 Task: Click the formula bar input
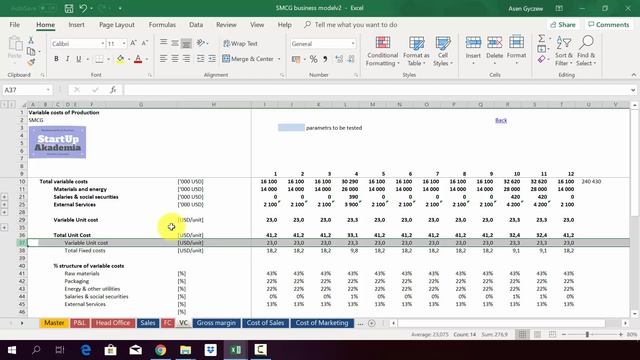click(x=376, y=90)
